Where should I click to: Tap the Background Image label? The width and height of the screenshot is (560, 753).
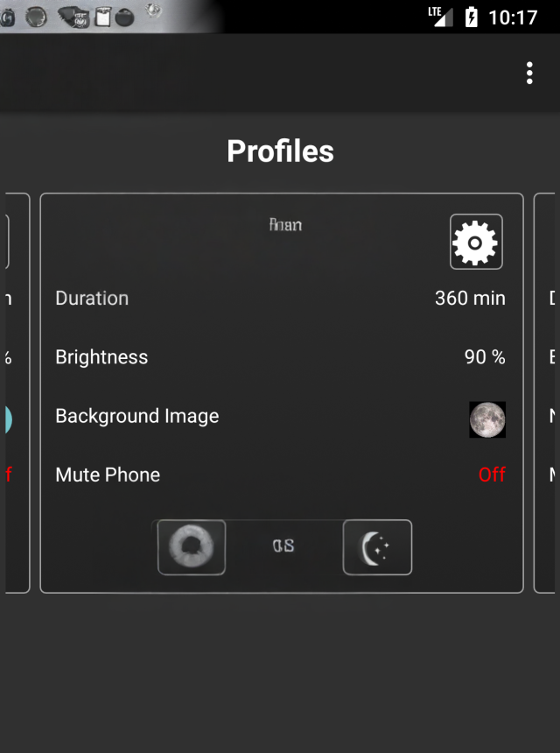click(x=137, y=416)
